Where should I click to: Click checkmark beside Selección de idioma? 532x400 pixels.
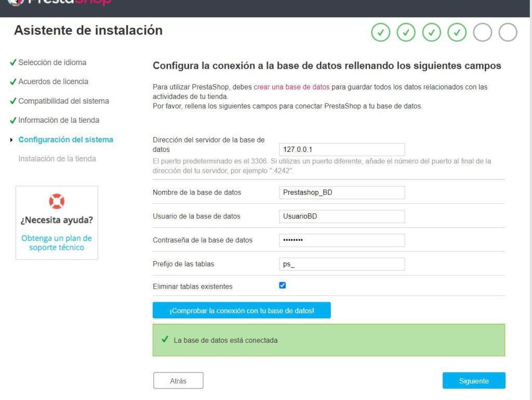pyautogui.click(x=13, y=62)
